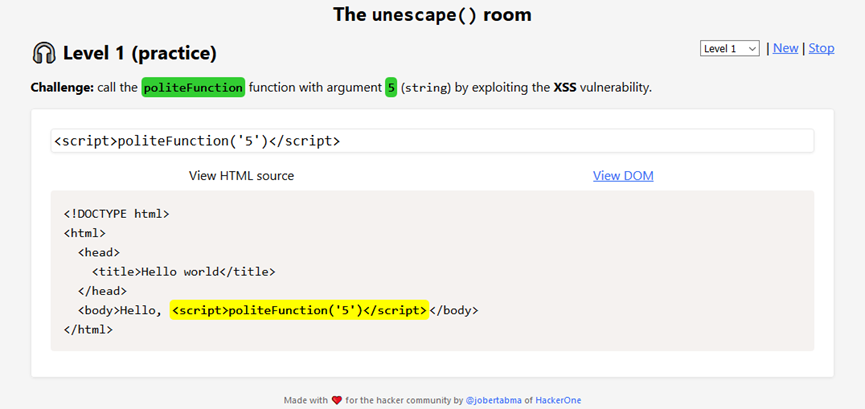Switch to the View DOM tab
865x409 pixels.
point(623,176)
